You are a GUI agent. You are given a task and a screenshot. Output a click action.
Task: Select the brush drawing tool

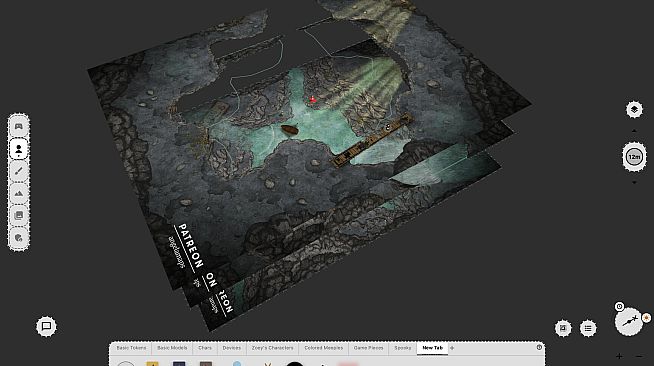[19, 171]
